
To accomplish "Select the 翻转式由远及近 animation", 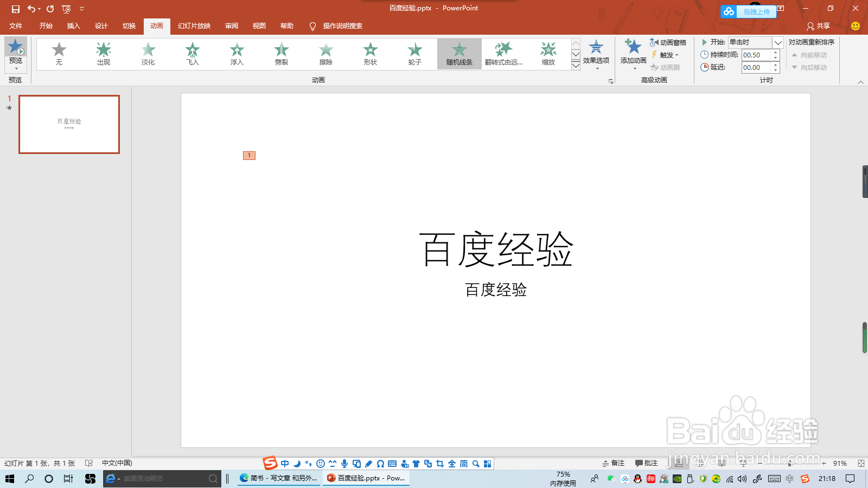I will 504,54.
